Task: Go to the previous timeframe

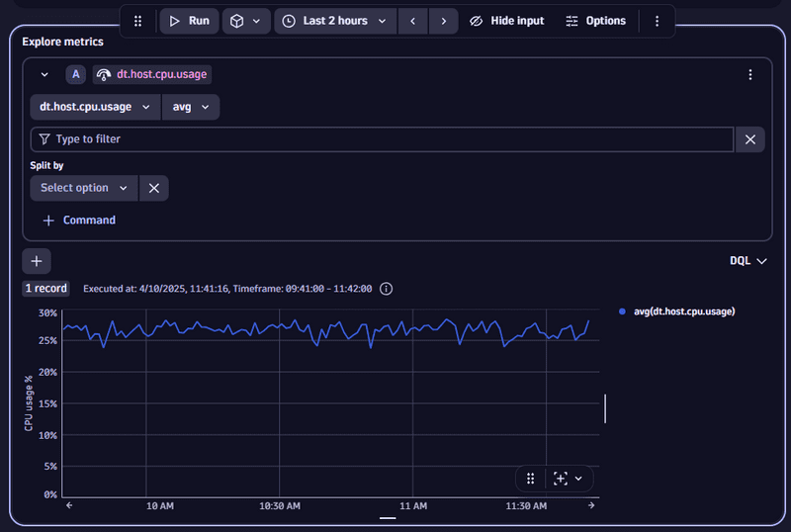Action: [413, 21]
